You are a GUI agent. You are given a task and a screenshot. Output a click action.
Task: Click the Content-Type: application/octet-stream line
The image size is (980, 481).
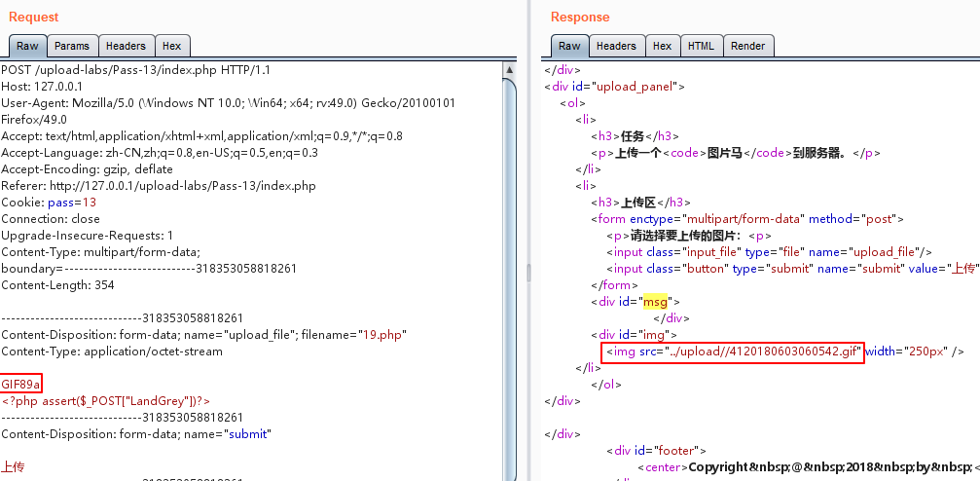112,351
